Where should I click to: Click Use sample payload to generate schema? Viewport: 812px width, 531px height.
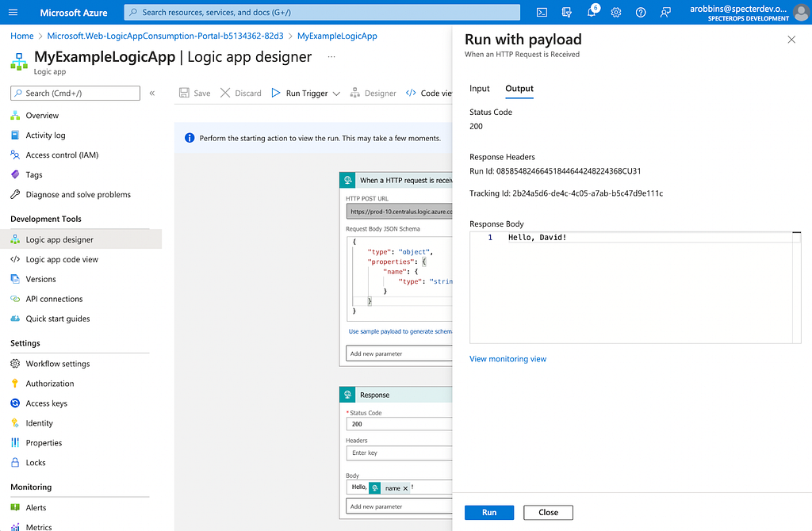pyautogui.click(x=400, y=331)
